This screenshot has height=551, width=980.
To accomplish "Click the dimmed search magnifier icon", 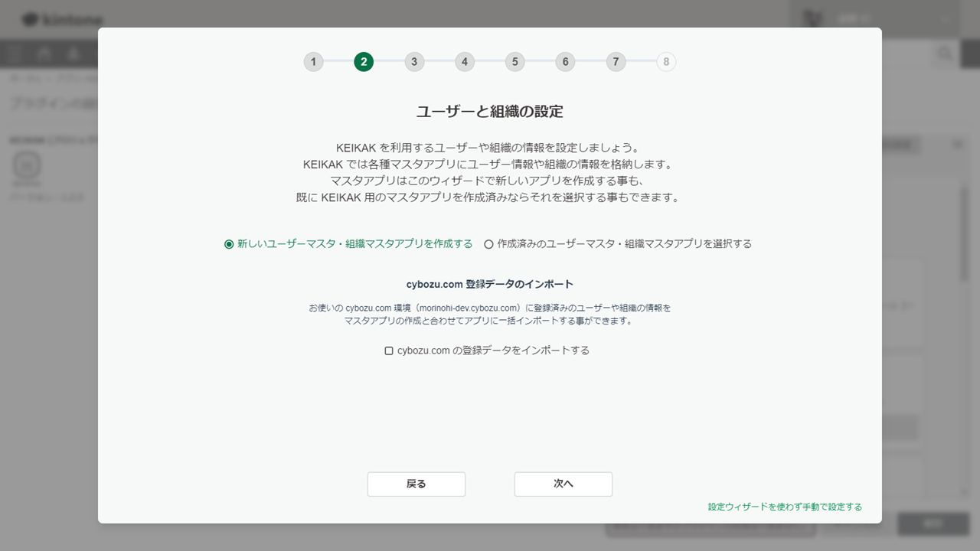I will [946, 54].
